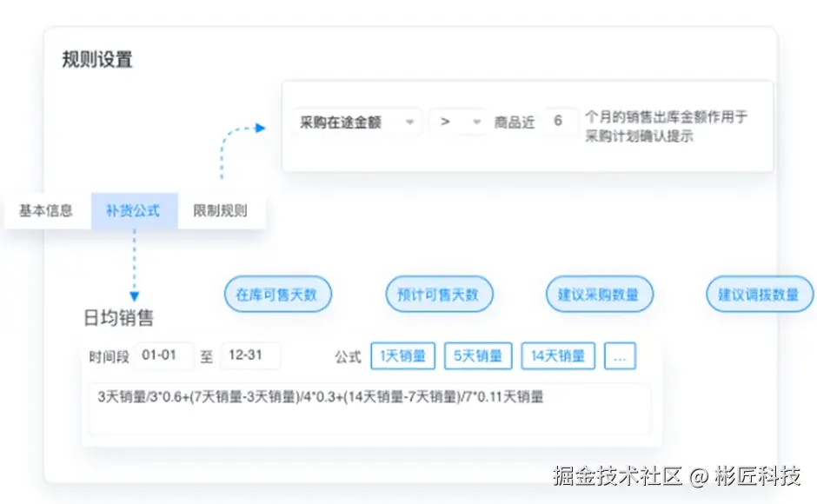Edit the month count field showing 6

[x=561, y=122]
